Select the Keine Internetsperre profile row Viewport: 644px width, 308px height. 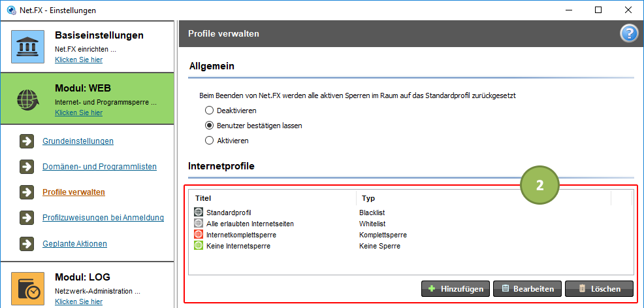click(411, 246)
